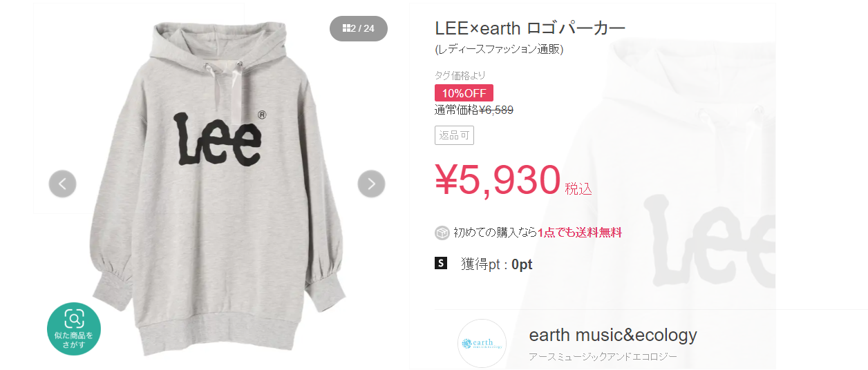Click the ¥5,930 sale price
Image resolution: width=868 pixels, height=370 pixels.
[x=498, y=180]
